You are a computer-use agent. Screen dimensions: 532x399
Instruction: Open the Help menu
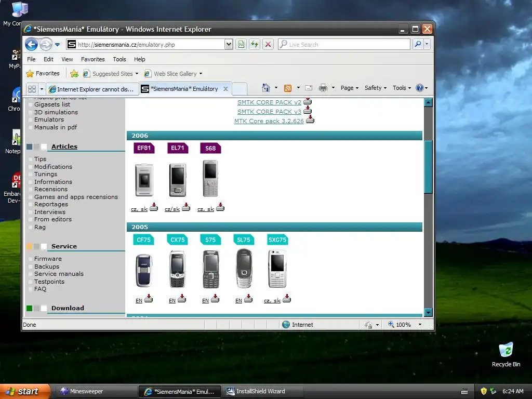[139, 59]
